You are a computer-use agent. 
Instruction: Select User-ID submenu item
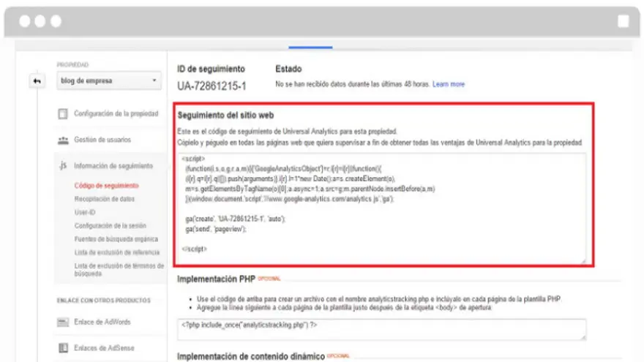(85, 212)
